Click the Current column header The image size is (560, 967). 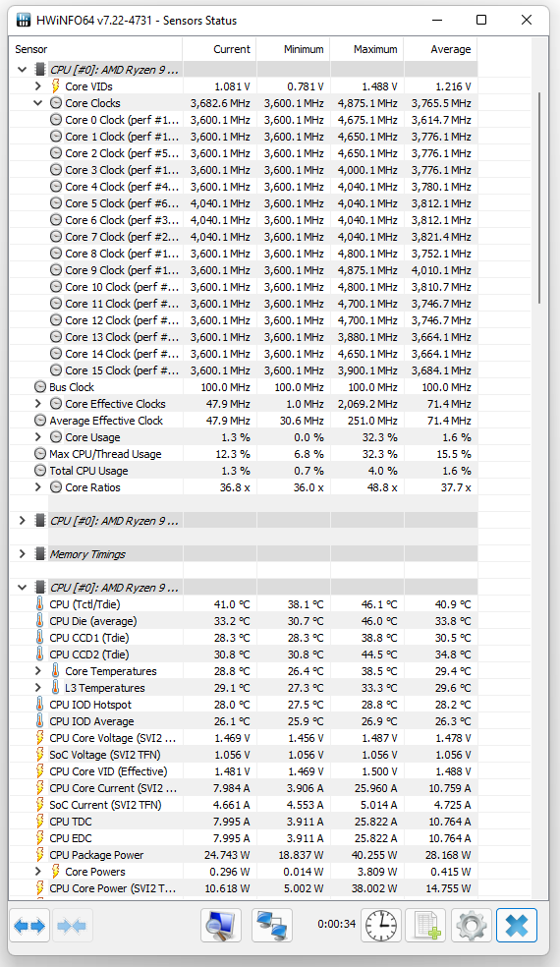pyautogui.click(x=219, y=49)
